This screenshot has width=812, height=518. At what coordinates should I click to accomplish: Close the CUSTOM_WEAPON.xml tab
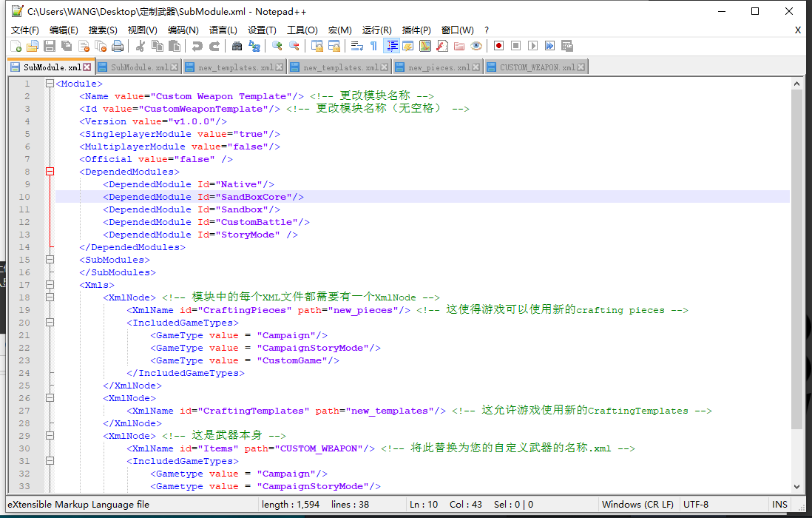pos(582,67)
